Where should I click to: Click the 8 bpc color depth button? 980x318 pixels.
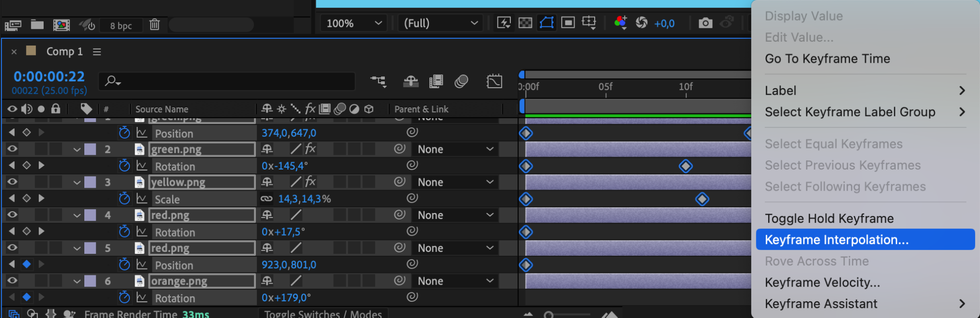(121, 25)
